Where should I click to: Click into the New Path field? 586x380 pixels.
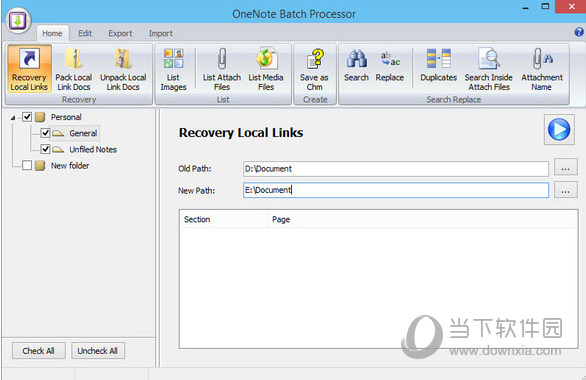tap(396, 190)
